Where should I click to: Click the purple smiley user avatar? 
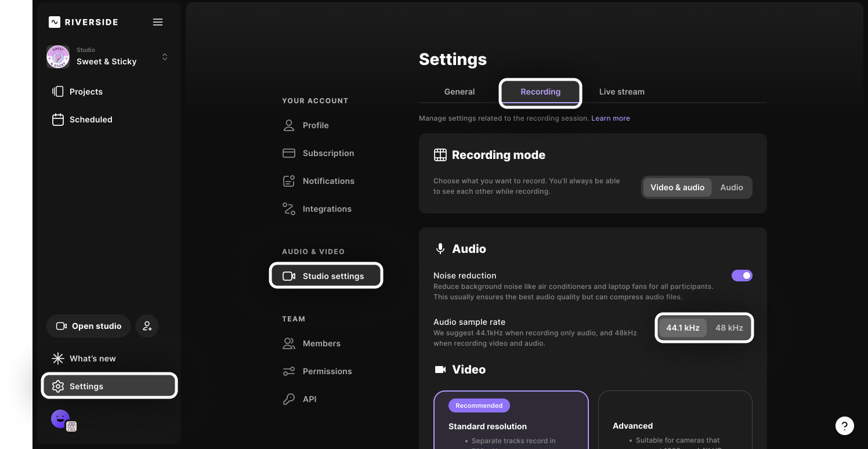[60, 418]
